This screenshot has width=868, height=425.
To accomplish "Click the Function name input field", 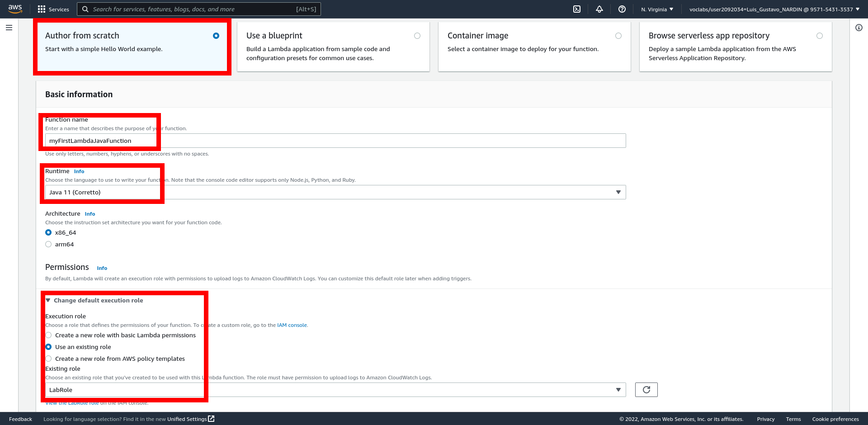I will coord(335,141).
